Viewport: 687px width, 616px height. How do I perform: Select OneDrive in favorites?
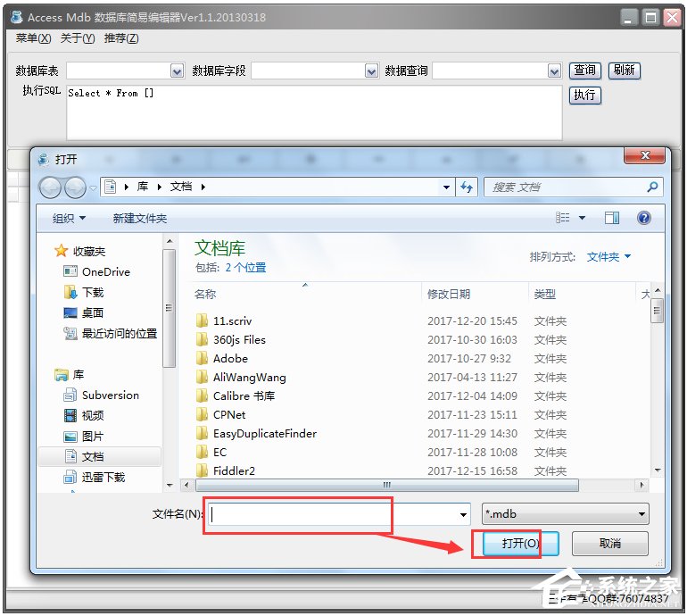[106, 271]
